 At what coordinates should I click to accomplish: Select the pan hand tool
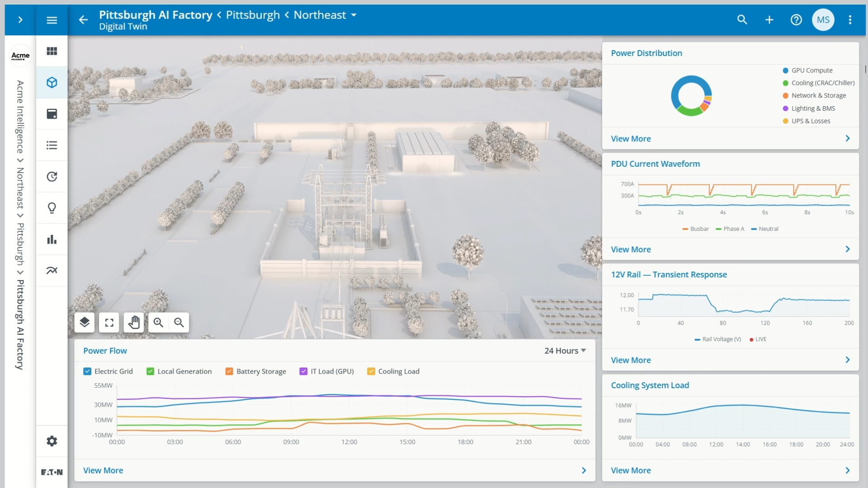(134, 323)
